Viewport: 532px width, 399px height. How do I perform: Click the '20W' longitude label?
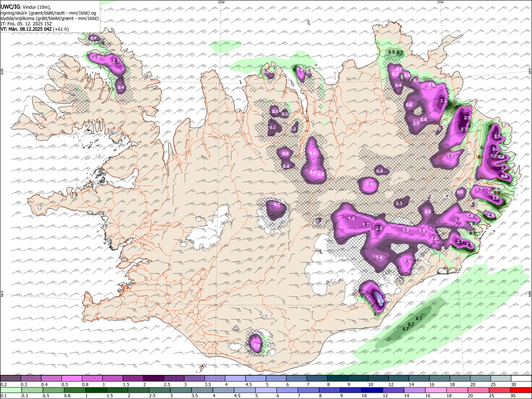point(221,2)
